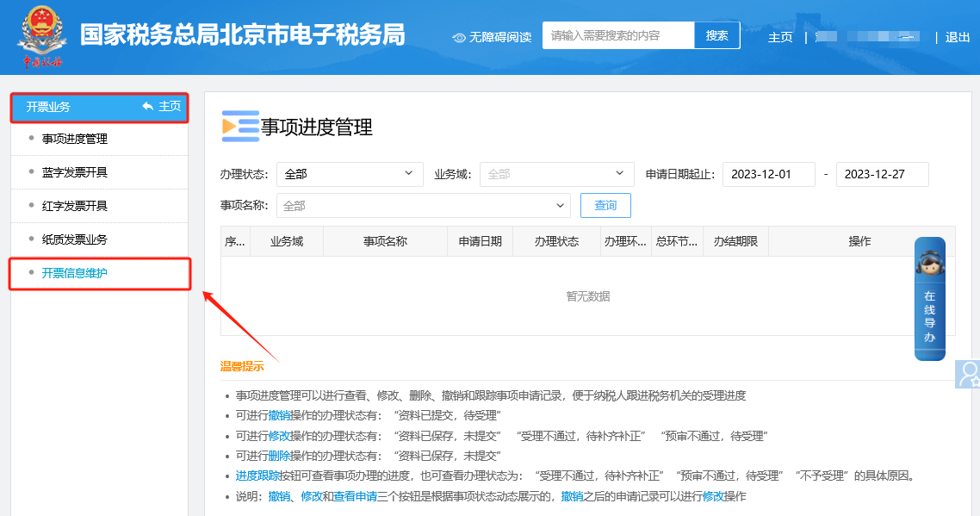This screenshot has height=516, width=980.
Task: Toggle the 无障碍阅读 eye icon
Action: pos(459,38)
